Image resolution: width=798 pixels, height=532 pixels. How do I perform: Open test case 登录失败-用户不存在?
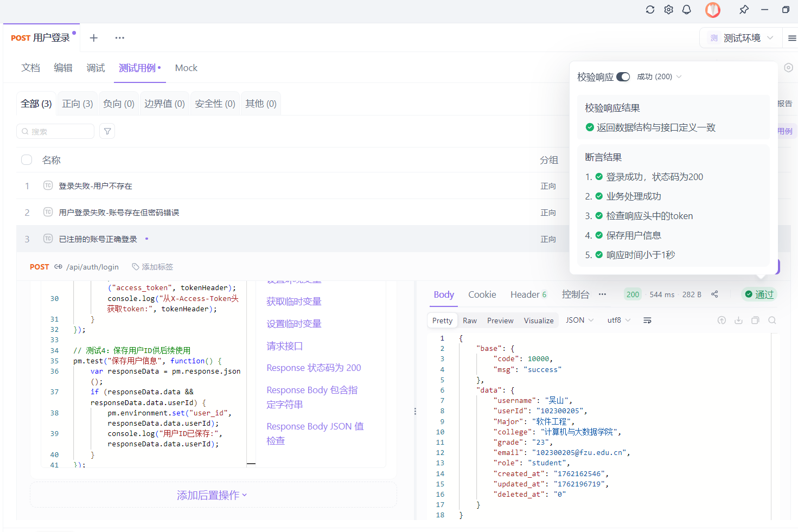point(95,186)
